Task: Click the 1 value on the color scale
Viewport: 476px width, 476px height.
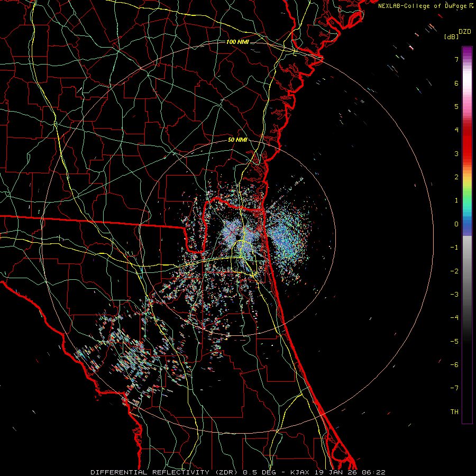Action: [x=456, y=200]
